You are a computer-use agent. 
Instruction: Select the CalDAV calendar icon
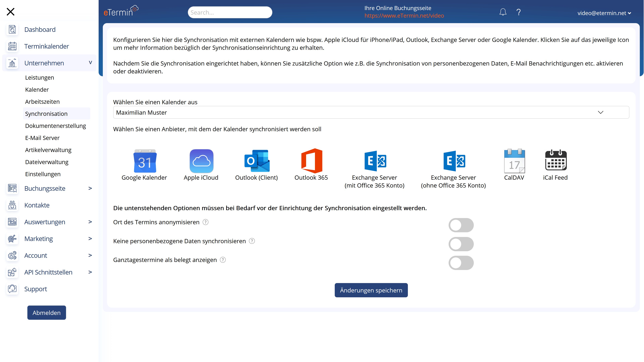(x=514, y=161)
